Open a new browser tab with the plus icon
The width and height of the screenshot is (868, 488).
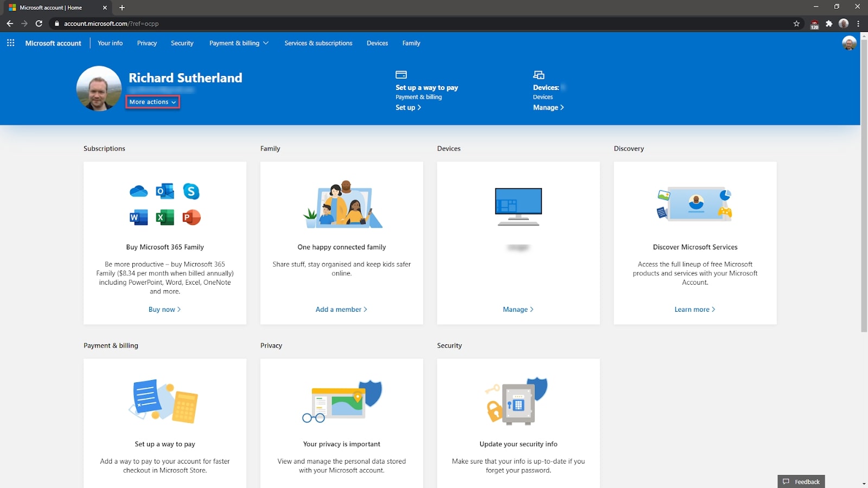[x=122, y=8]
